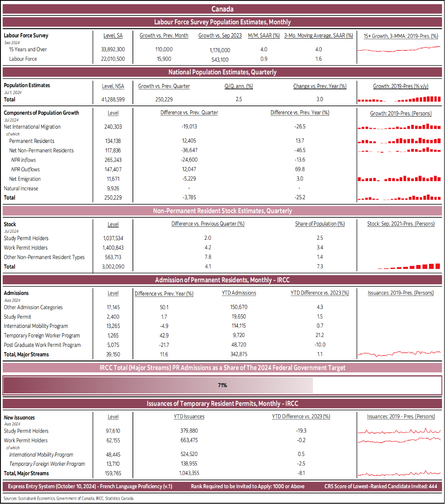Image resolution: width=445 pixels, height=504 pixels.
Task: Click the 'YTD Issuances' column heading
Action: (189, 417)
